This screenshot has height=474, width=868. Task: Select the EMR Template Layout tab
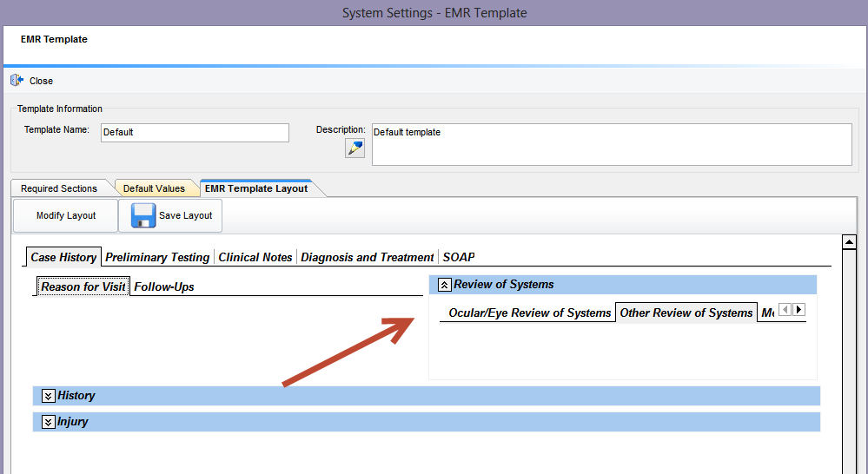[256, 188]
